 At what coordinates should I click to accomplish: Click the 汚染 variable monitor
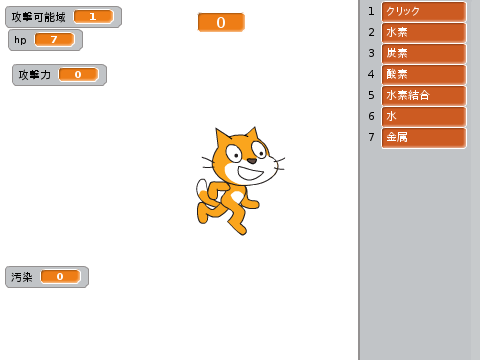click(x=47, y=277)
